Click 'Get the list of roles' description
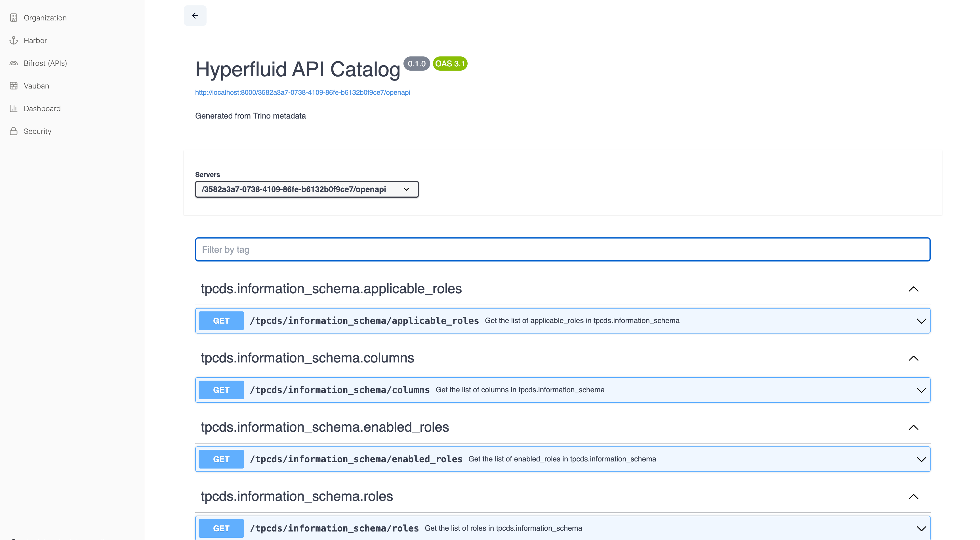Viewport: 980px width, 540px height. coord(503,529)
